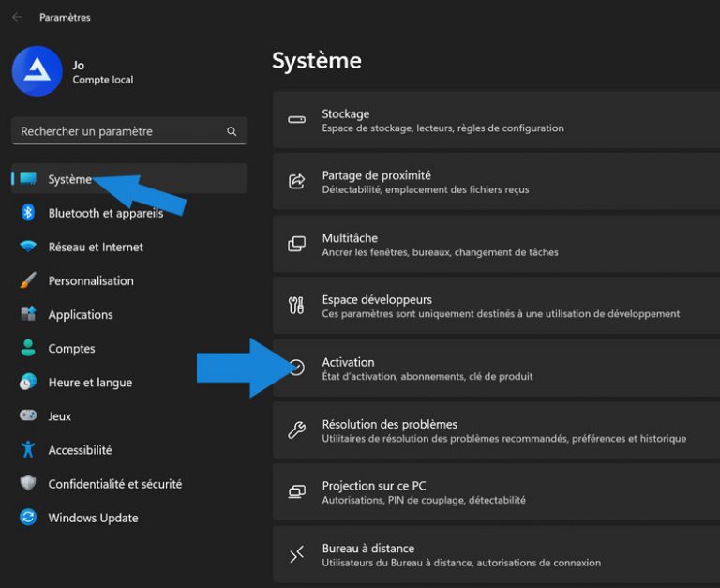720x588 pixels.
Task: Click the Jeux gamepad icon
Action: pyautogui.click(x=28, y=415)
